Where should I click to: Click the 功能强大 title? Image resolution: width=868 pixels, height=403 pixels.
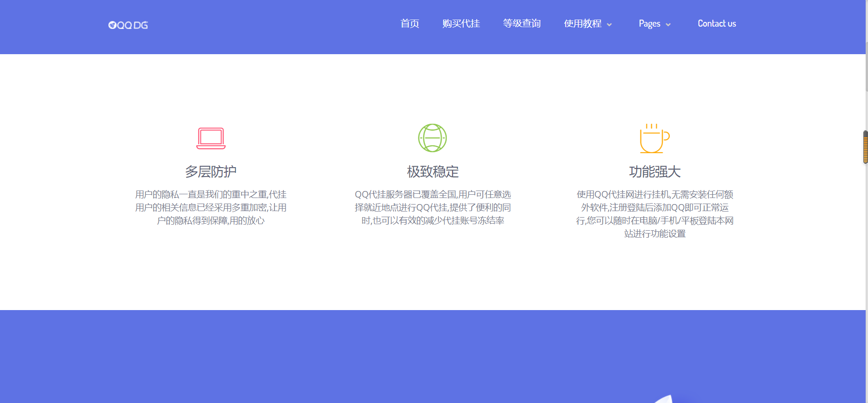(x=654, y=172)
